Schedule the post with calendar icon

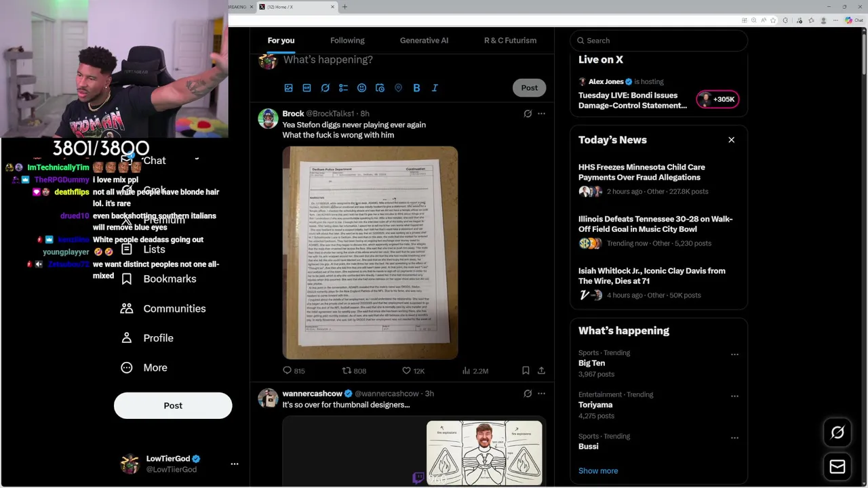click(380, 87)
